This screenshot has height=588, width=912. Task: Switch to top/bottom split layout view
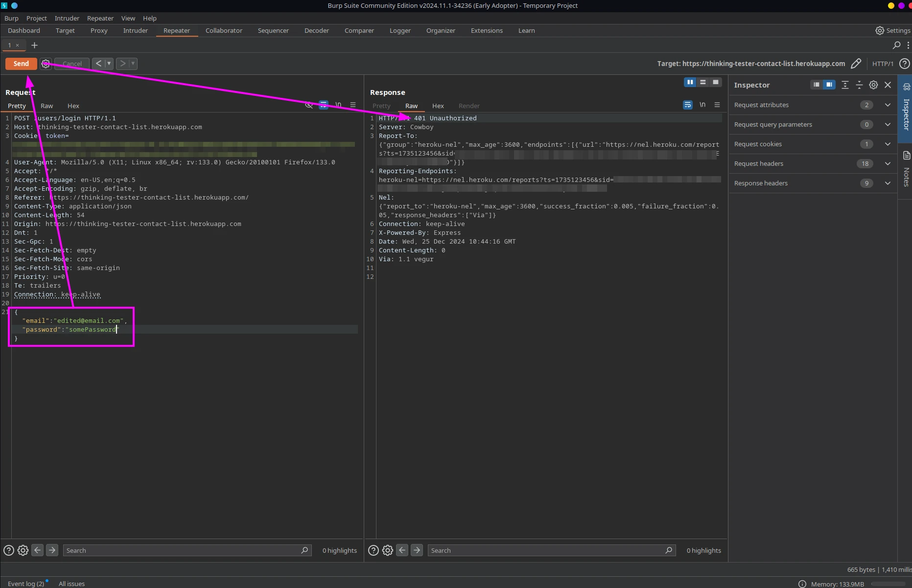pyautogui.click(x=703, y=82)
